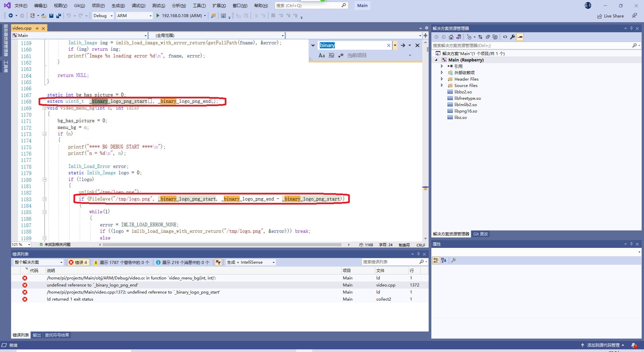This screenshot has height=352, width=644.
Task: Open the 当前项目 search scope dropdown
Action: pyautogui.click(x=410, y=55)
